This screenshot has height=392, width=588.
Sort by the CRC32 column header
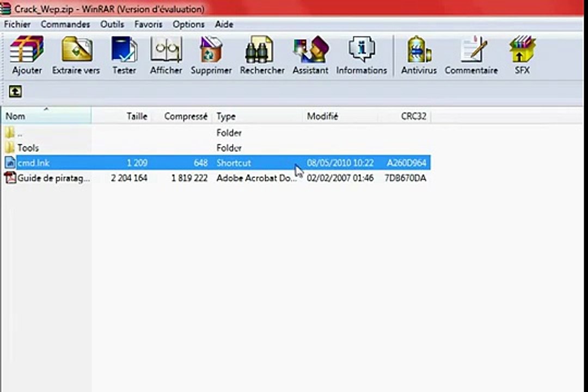(x=404, y=117)
